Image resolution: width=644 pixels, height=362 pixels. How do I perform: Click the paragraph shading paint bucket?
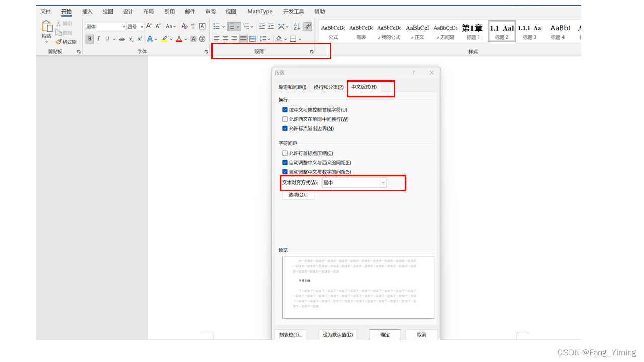click(279, 39)
